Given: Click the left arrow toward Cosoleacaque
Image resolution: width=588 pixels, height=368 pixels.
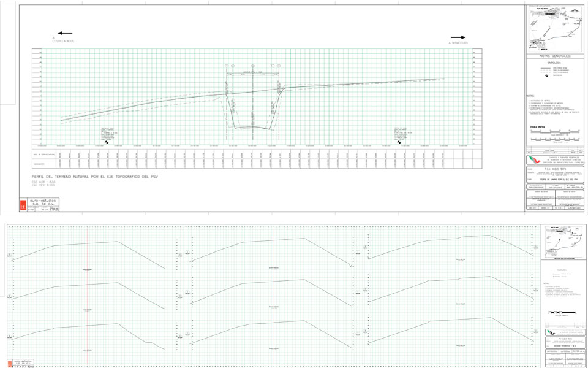Looking at the screenshot, I should coord(64,33).
